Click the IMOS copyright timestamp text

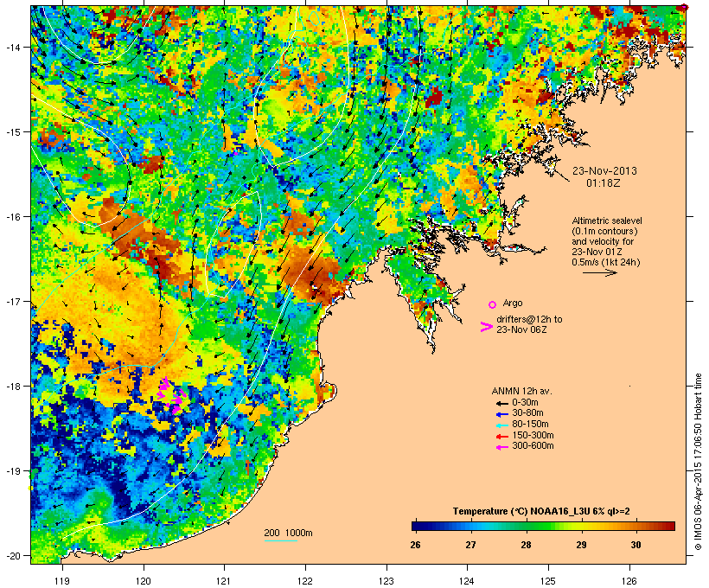(698, 462)
